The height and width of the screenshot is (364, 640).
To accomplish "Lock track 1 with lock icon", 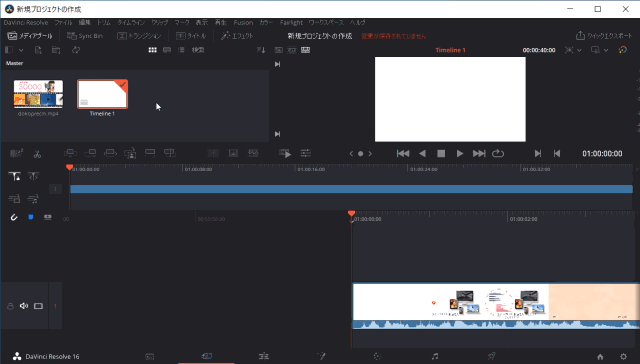I will [10, 306].
